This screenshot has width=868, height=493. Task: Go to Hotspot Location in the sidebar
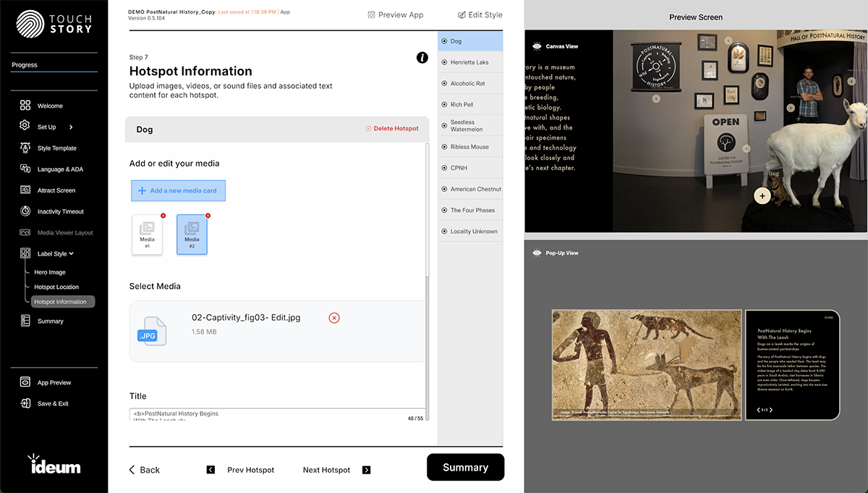[57, 287]
